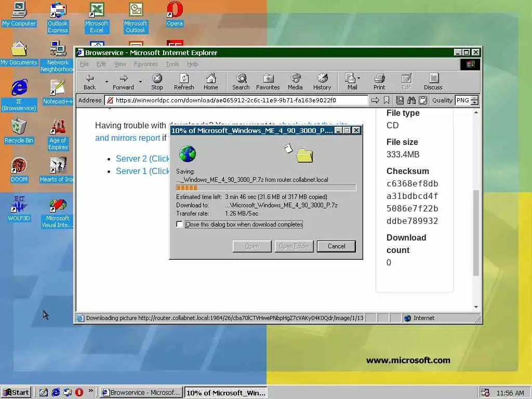Launch Opera from quick launch bar

pos(79,393)
